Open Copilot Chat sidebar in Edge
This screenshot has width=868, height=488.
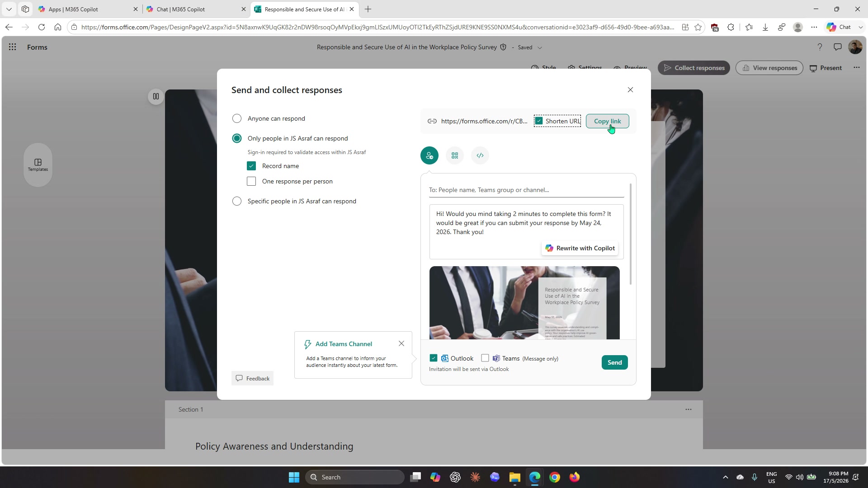(839, 27)
